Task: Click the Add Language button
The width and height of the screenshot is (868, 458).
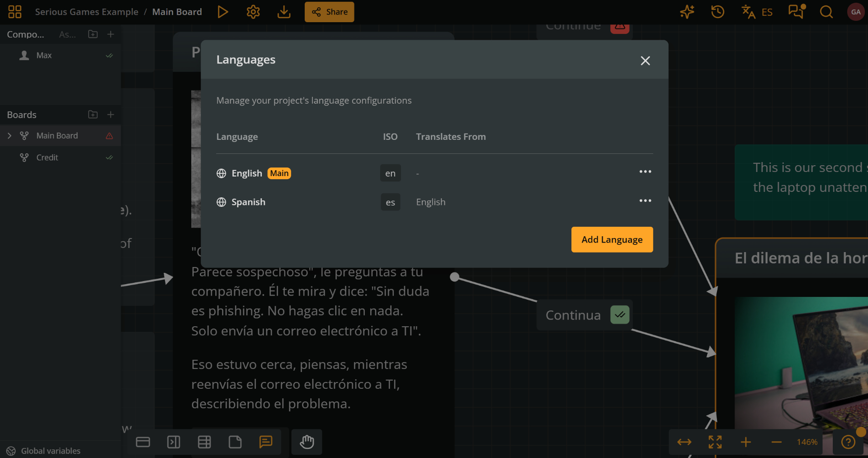Action: (x=612, y=239)
